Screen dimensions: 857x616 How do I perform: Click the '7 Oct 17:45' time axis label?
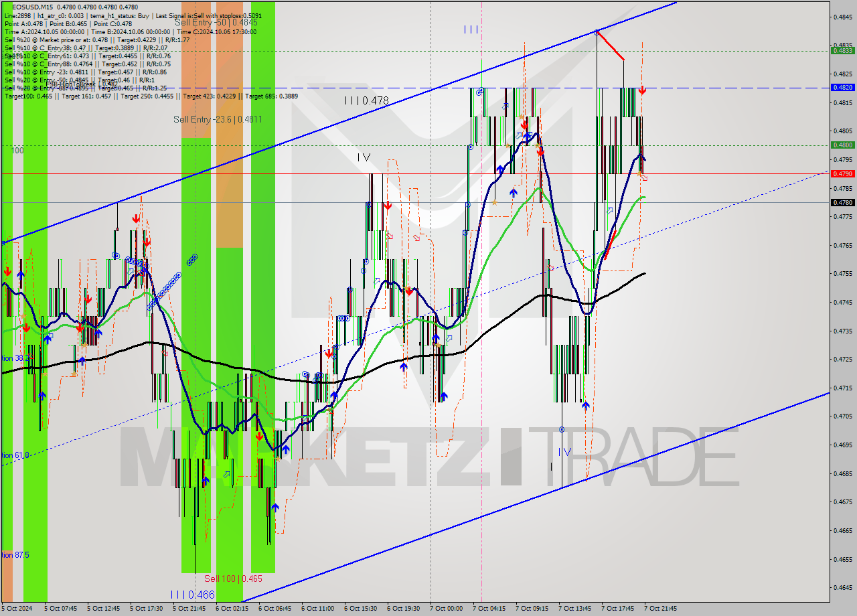click(x=617, y=609)
